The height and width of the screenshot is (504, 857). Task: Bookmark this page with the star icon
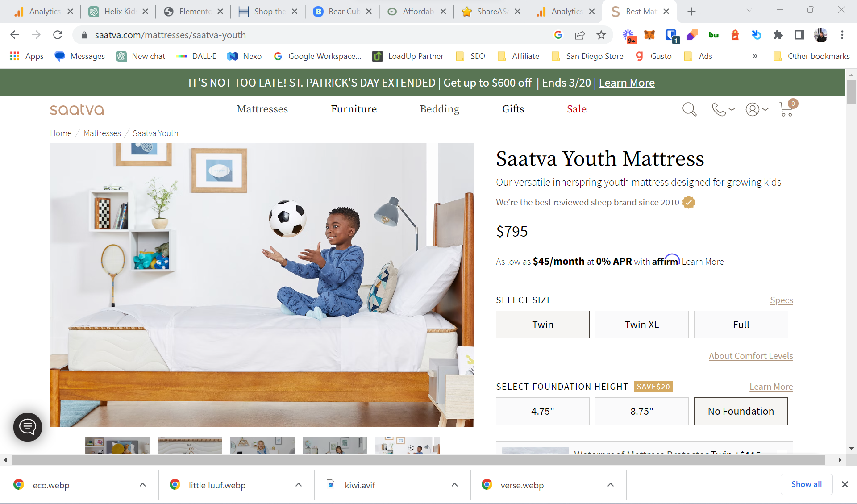tap(601, 35)
